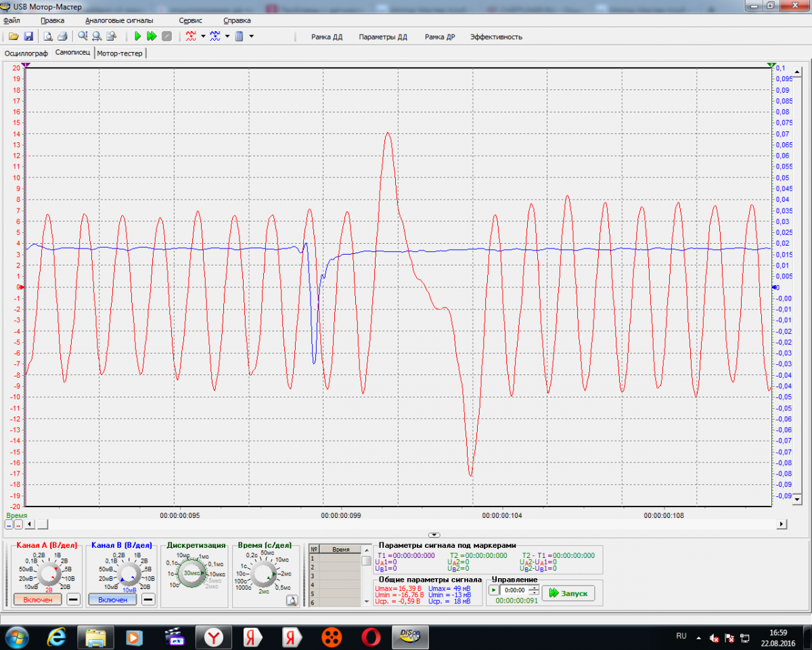Screen dimensions: 812x650
Task: Open dropdown beside calculator icon
Action: click(251, 37)
